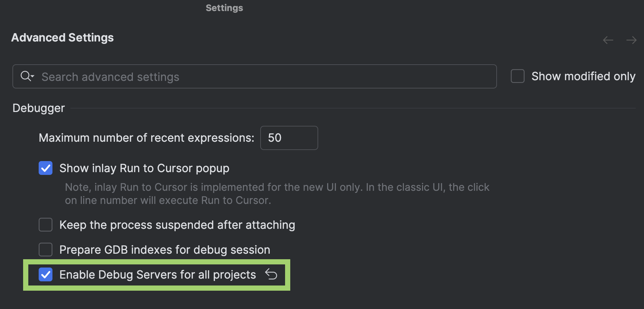This screenshot has height=309, width=644.
Task: Click the Prepare GDB indexes label
Action: (164, 250)
